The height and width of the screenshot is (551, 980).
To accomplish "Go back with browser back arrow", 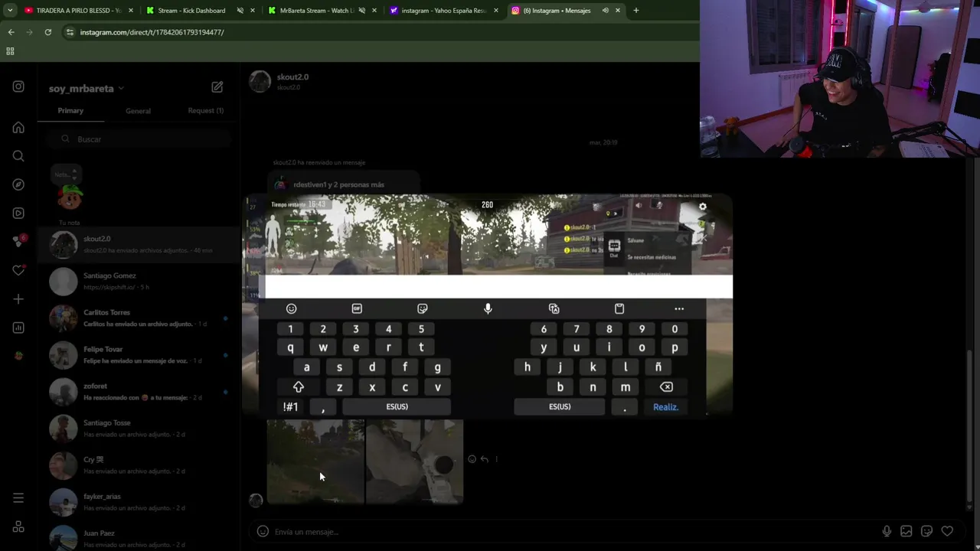I will (11, 32).
